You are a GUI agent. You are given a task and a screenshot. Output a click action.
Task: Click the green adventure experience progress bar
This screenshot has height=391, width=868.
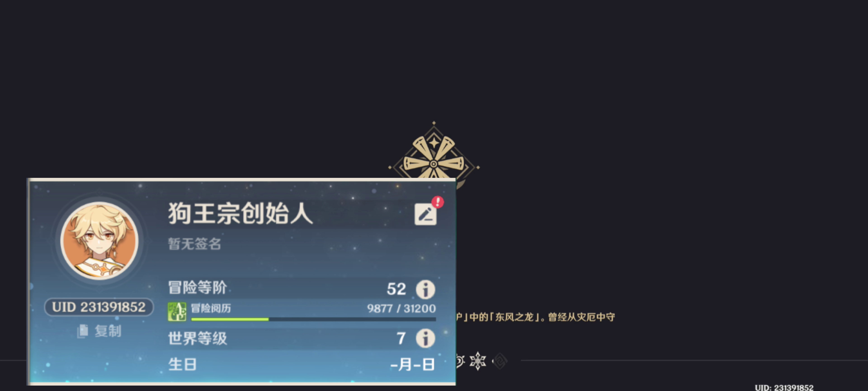tap(313, 319)
